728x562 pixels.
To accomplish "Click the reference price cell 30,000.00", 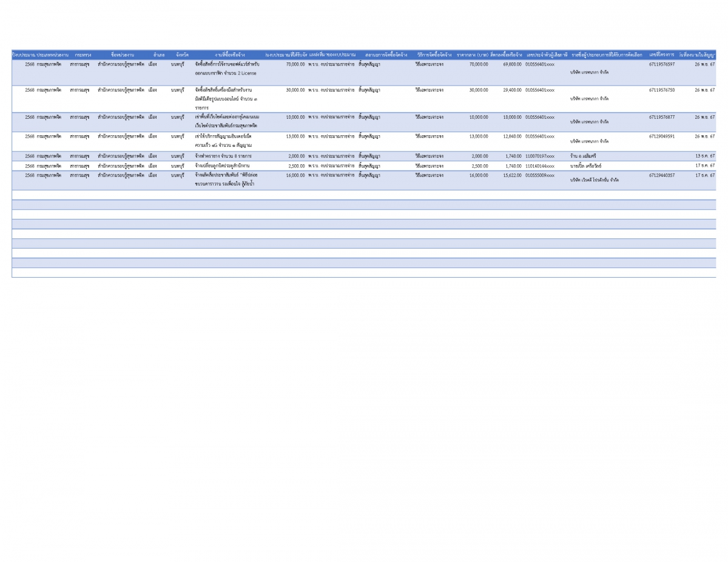I will [x=479, y=90].
